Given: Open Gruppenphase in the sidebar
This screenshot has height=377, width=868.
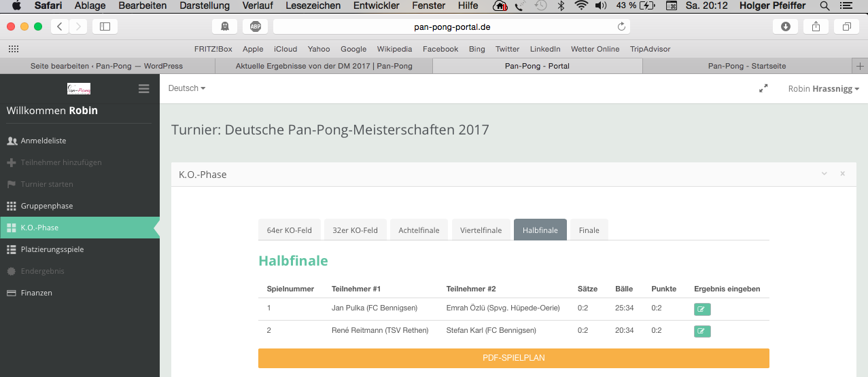Looking at the screenshot, I should [x=47, y=206].
